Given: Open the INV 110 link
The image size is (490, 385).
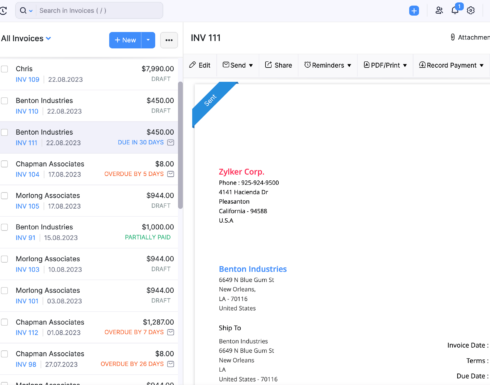Looking at the screenshot, I should click(x=27, y=111).
